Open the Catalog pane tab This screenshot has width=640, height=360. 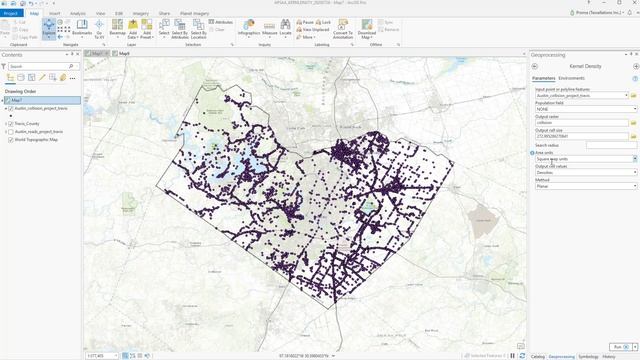538,357
